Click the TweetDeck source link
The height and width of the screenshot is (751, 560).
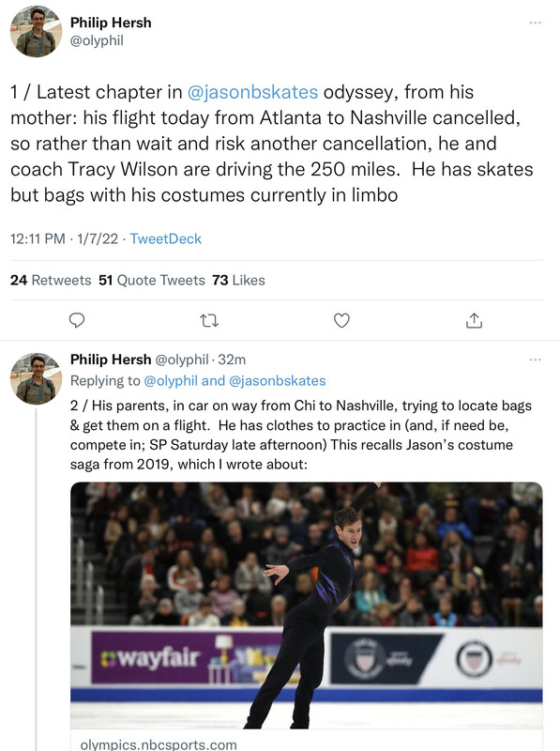[166, 238]
